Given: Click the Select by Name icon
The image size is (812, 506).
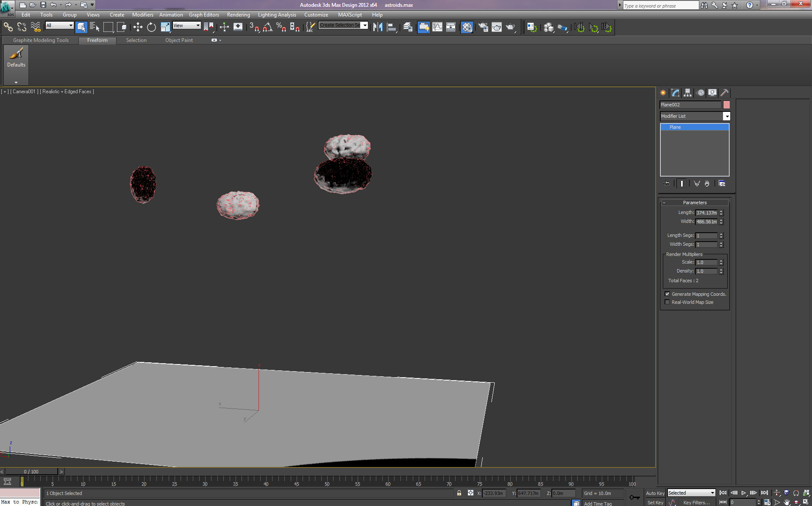Looking at the screenshot, I should coord(95,27).
